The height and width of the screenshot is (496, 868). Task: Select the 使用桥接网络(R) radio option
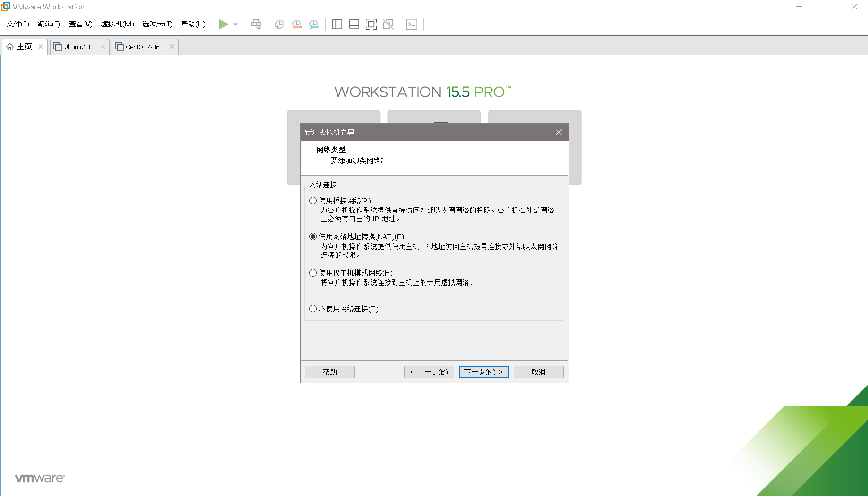pyautogui.click(x=313, y=201)
